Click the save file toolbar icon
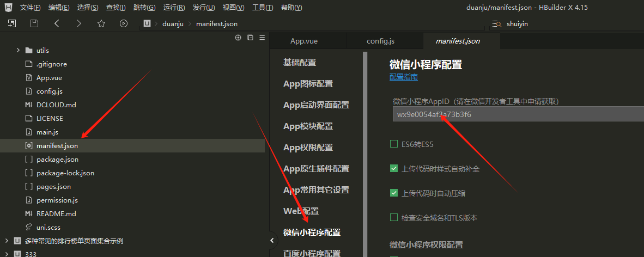The image size is (644, 257). pos(34,24)
